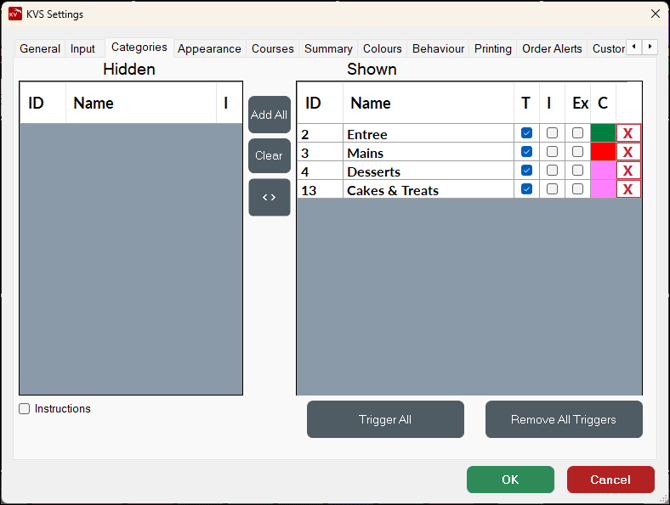670x505 pixels.
Task: Click the T column header
Action: 526,103
